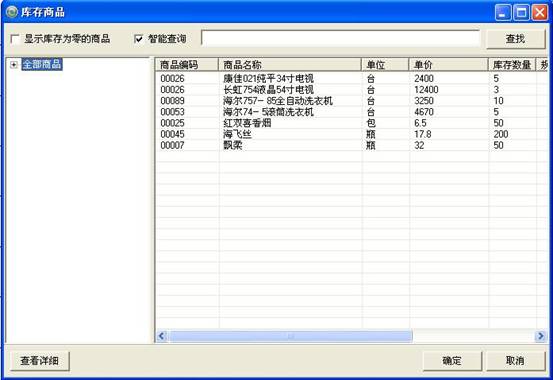
Task: Click the 单价 column header
Action: pos(448,65)
